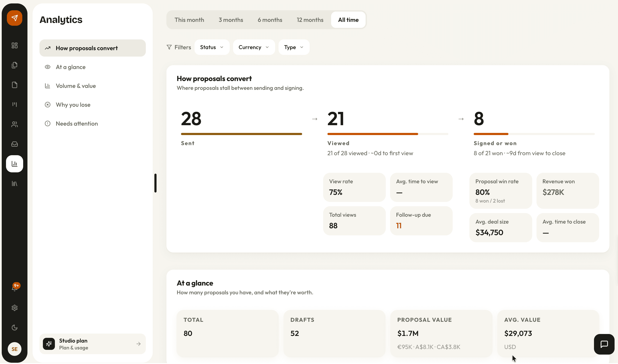The width and height of the screenshot is (618, 364).
Task: Go to Why you lose section
Action: [x=92, y=105]
